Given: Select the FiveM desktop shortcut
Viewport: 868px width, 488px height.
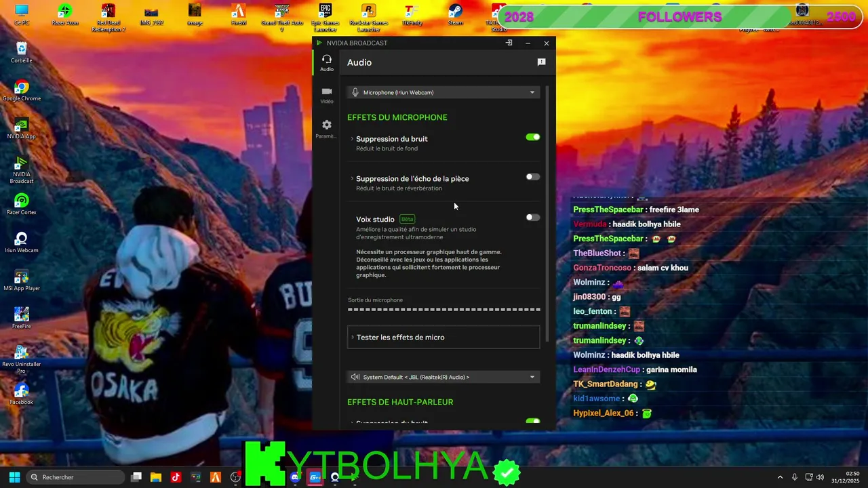Looking at the screenshot, I should click(238, 16).
